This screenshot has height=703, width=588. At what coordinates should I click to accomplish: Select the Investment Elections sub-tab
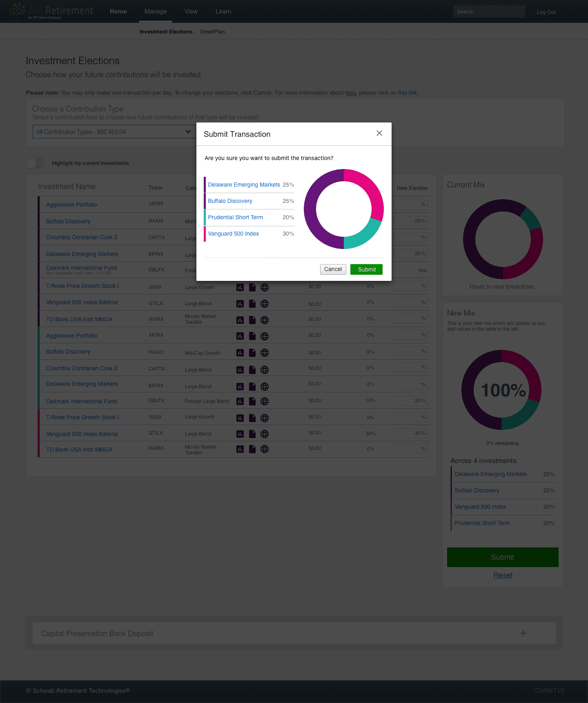pos(166,31)
